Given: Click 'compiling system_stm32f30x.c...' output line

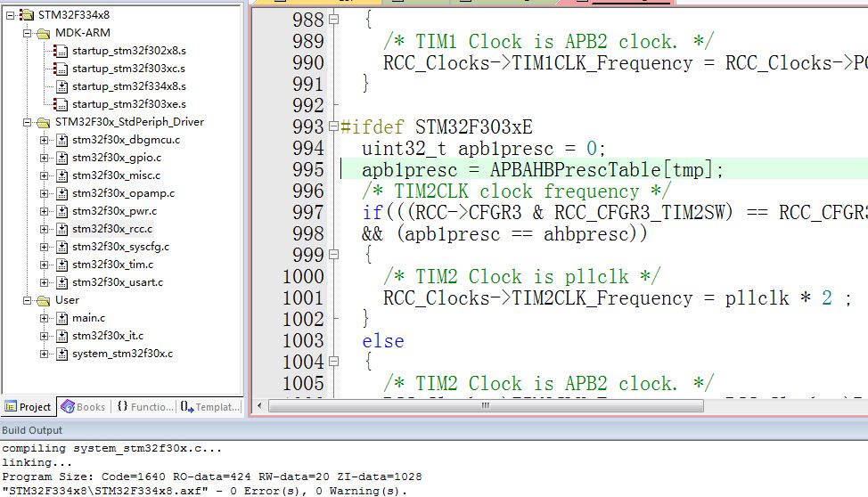Looking at the screenshot, I should coord(111,449).
